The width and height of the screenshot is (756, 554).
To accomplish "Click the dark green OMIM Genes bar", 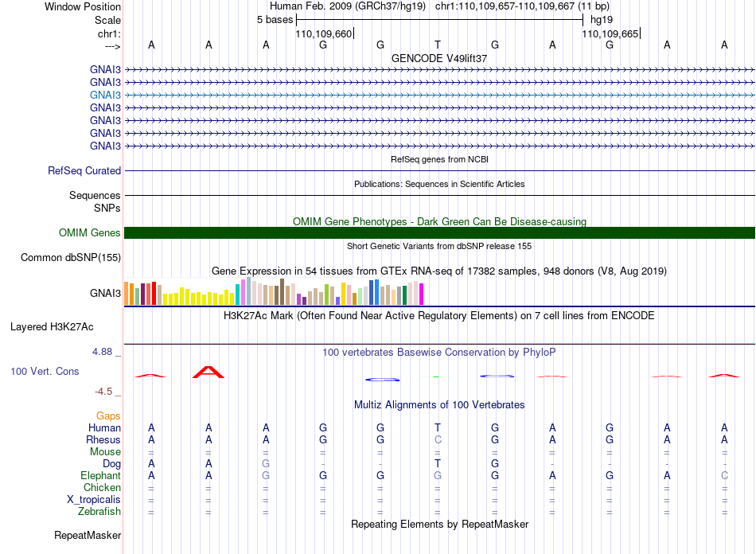I will (439, 233).
